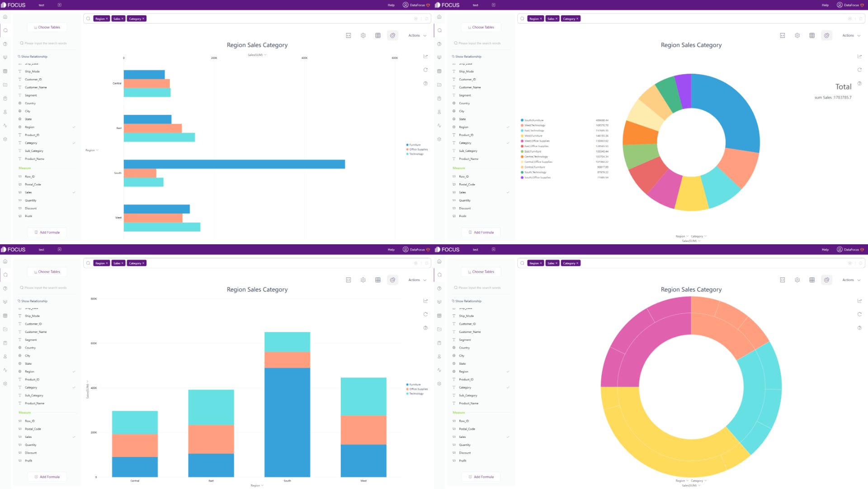
Task: Open Actions dropdown in donut chart window
Action: point(851,35)
